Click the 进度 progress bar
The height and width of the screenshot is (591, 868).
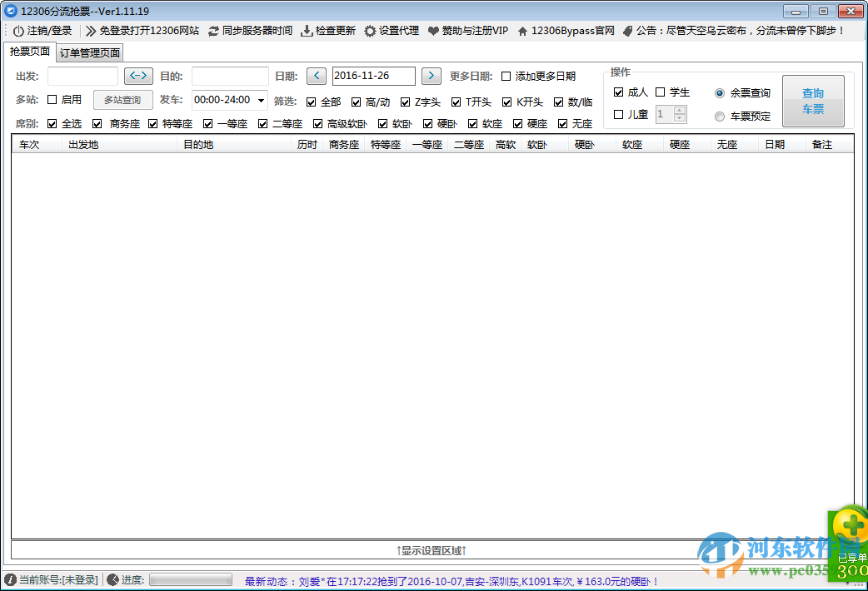tap(190, 580)
